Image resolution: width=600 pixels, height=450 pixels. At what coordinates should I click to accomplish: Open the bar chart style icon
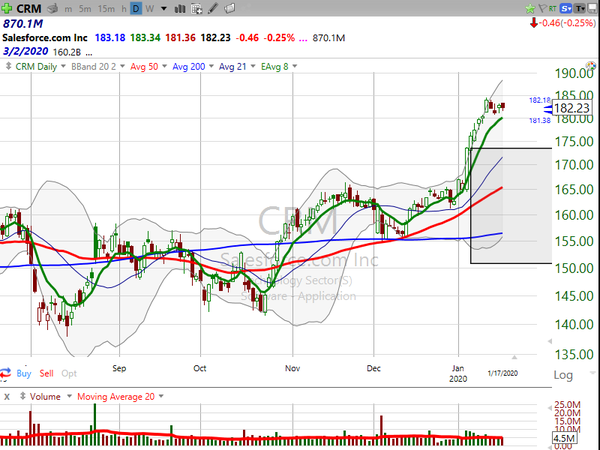[180, 8]
